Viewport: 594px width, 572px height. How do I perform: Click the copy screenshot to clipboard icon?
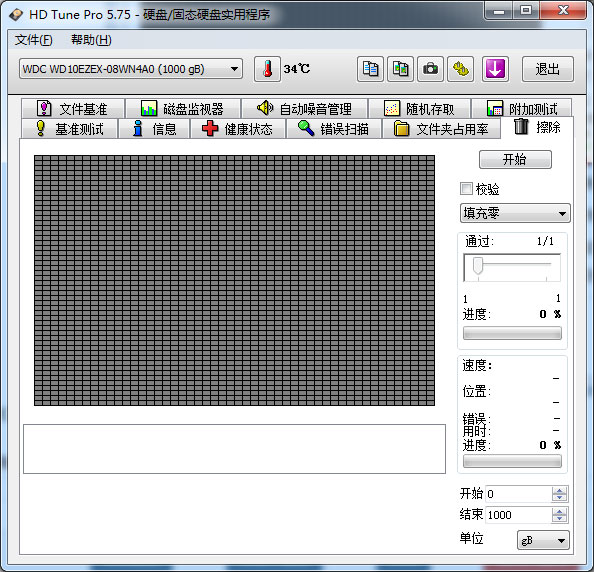click(400, 69)
